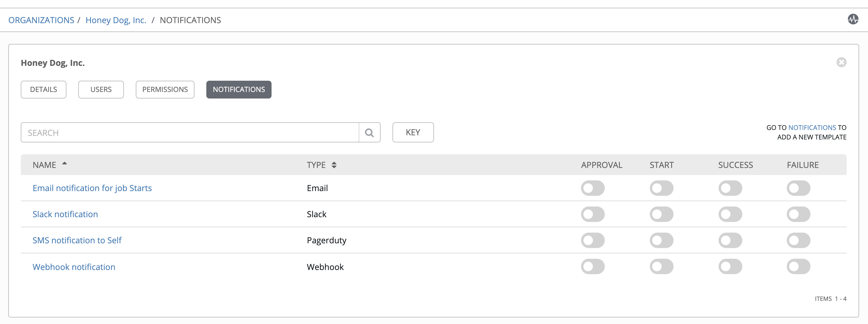
Task: Switch to the USERS tab
Action: pyautogui.click(x=100, y=89)
